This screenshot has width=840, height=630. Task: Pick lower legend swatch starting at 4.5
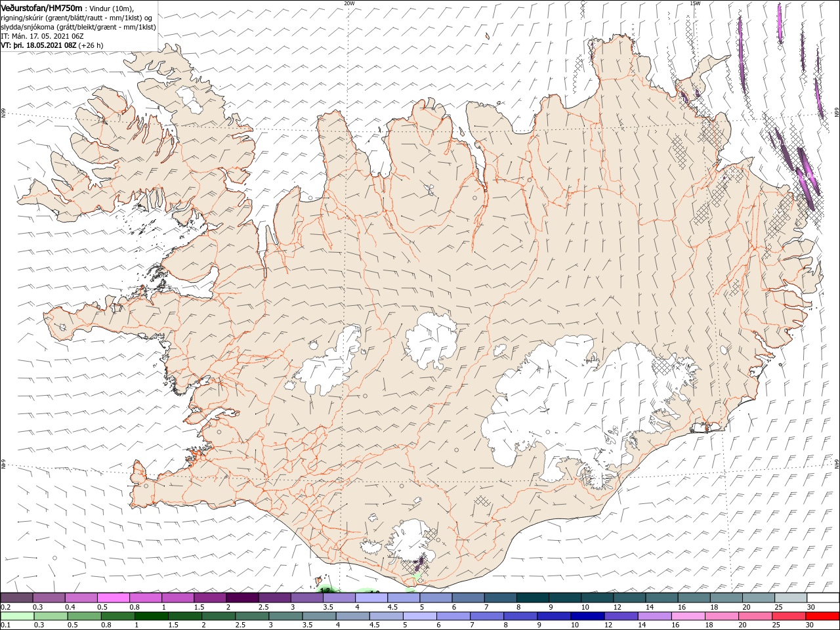385,616
